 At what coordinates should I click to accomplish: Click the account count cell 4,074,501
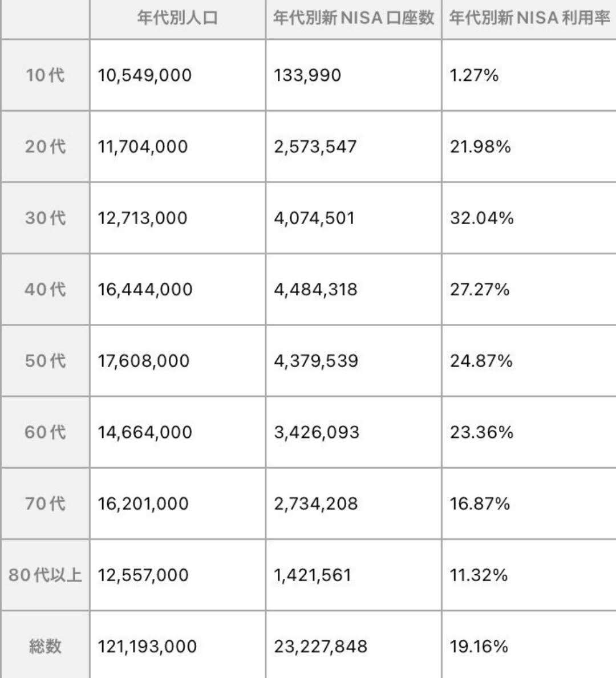(x=314, y=218)
